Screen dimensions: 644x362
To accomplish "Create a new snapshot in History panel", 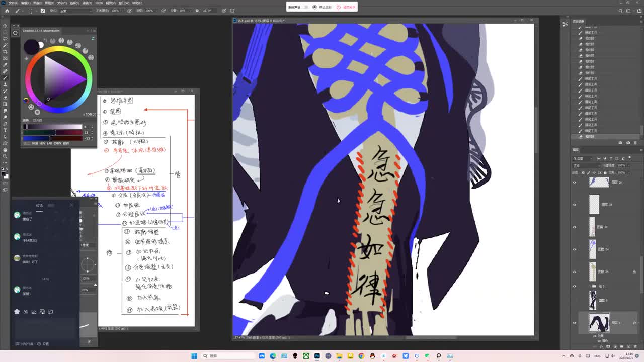I will click(x=627, y=142).
